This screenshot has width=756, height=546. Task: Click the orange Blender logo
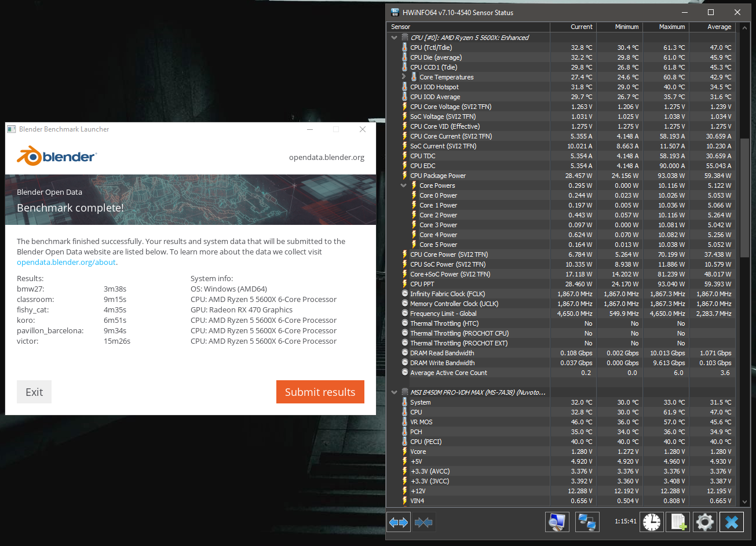tap(57, 156)
